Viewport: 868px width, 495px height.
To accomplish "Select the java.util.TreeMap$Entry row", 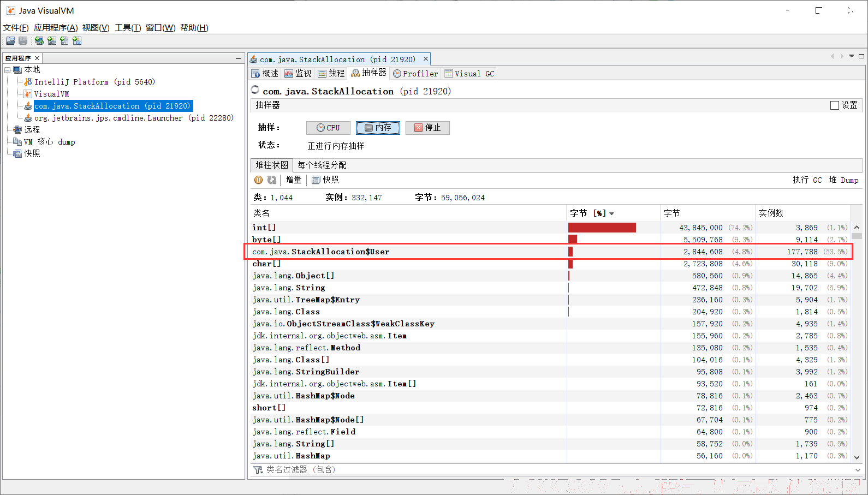I will click(550, 300).
